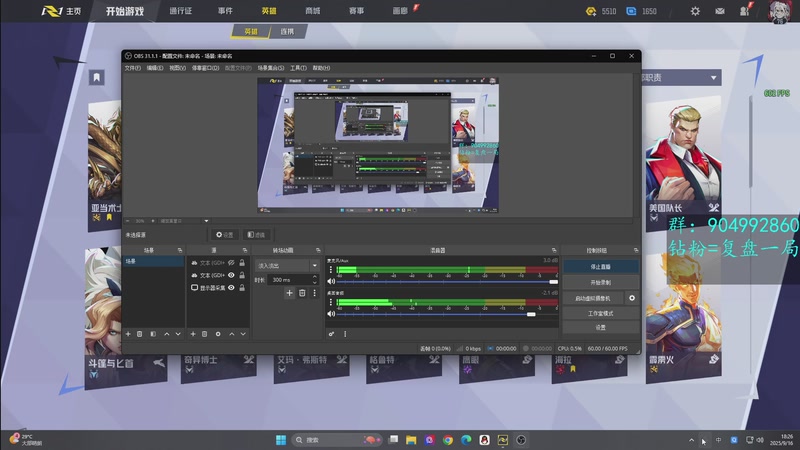Hide the display capture source

pyautogui.click(x=231, y=288)
